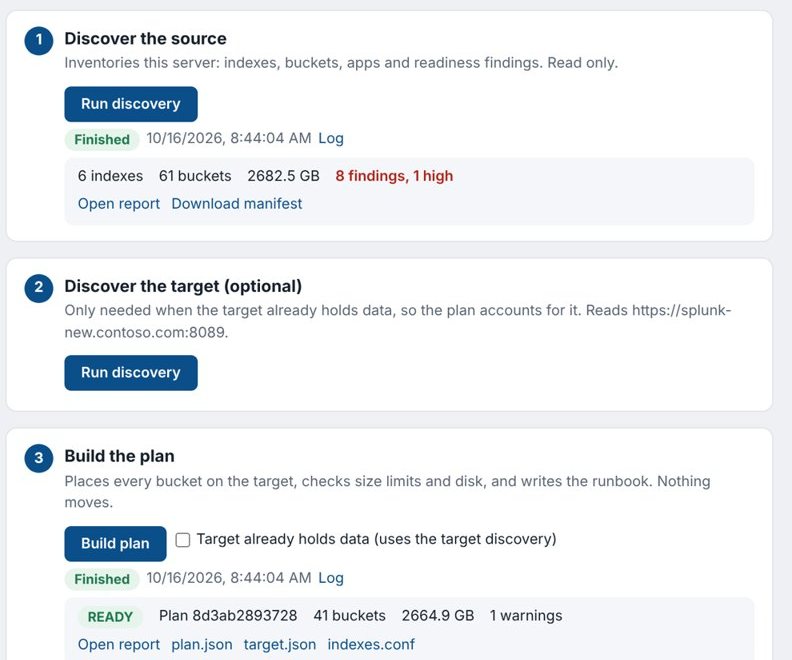The height and width of the screenshot is (660, 792).
Task: Open the indexes.conf file link
Action: [x=371, y=644]
